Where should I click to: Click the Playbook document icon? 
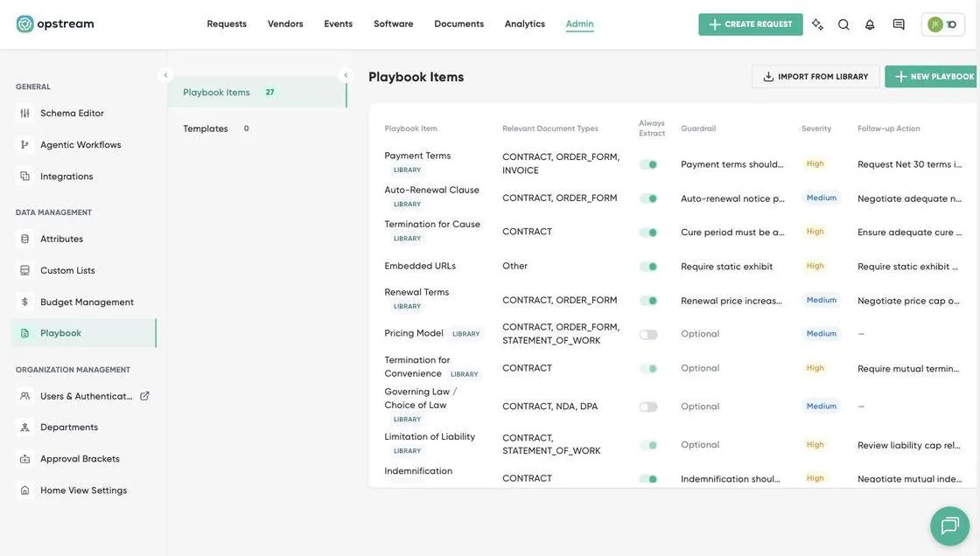coord(25,333)
